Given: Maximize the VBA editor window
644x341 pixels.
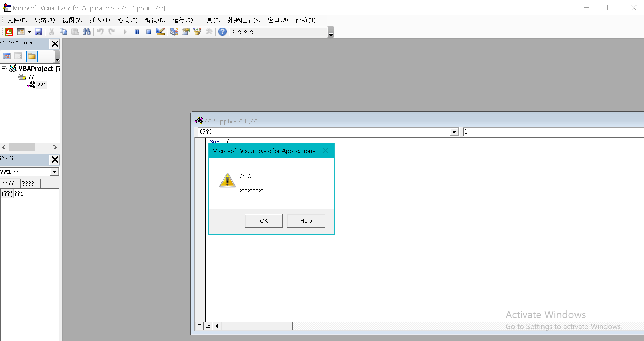Looking at the screenshot, I should click(x=610, y=8).
